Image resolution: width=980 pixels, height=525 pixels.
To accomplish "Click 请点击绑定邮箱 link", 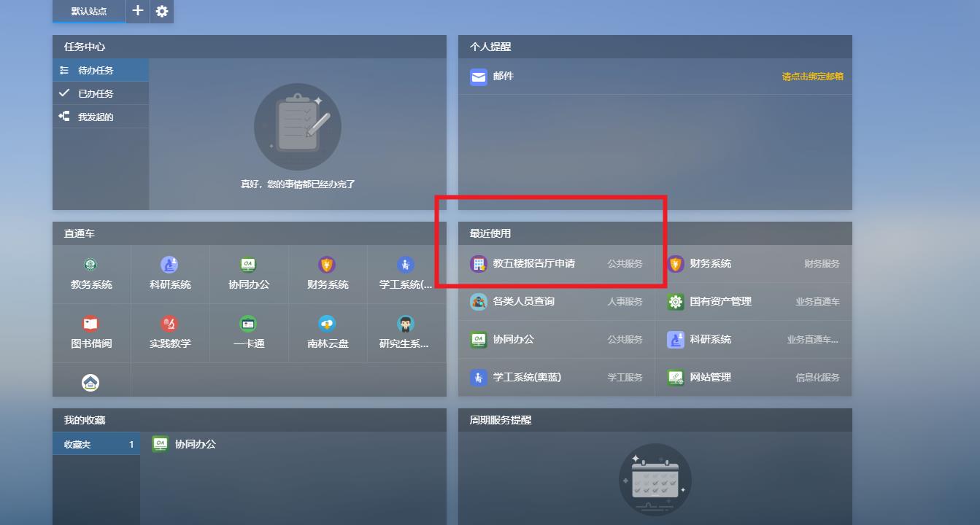I will 812,77.
